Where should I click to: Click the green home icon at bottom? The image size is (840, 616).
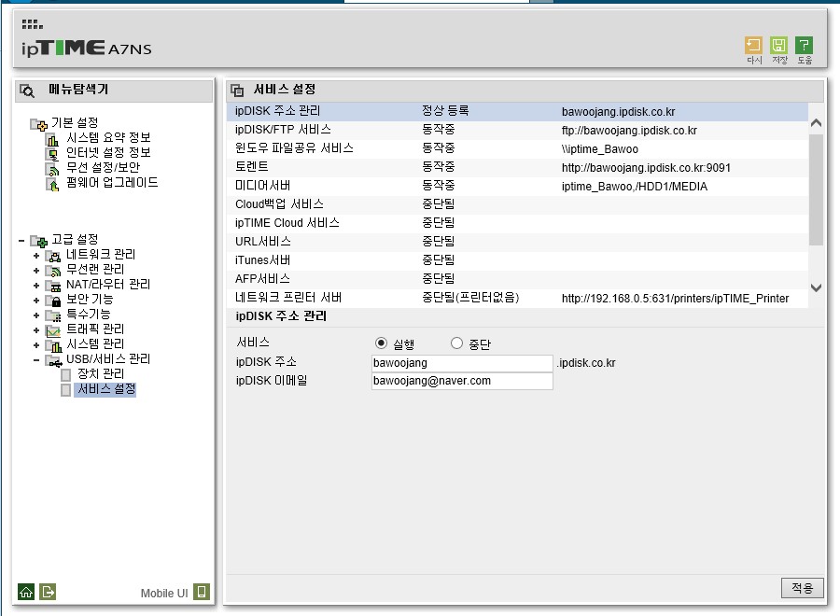(26, 592)
